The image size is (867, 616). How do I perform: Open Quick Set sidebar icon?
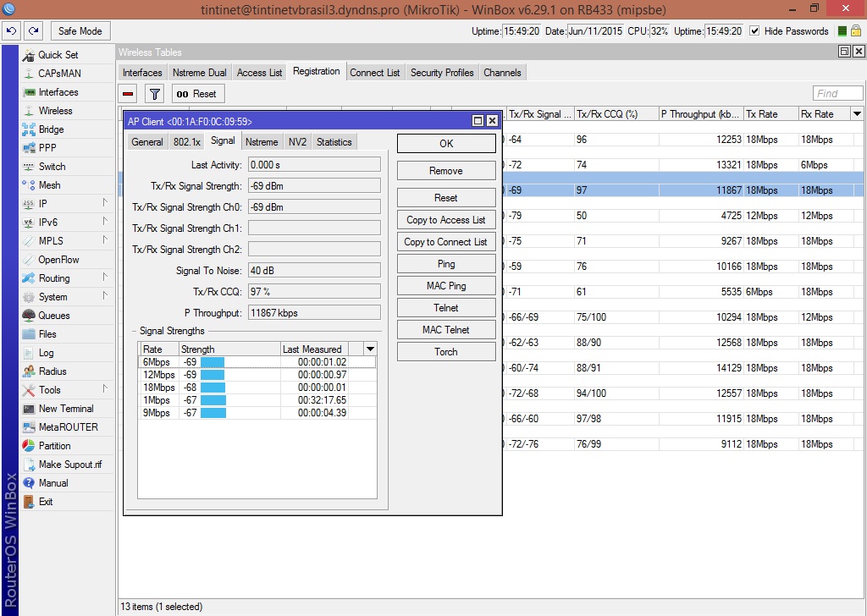pyautogui.click(x=29, y=55)
